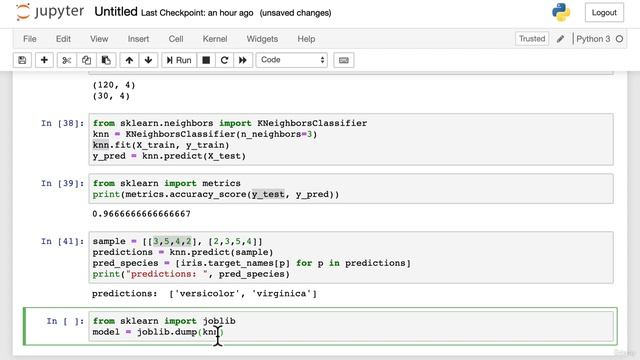Click the Logout button

[x=604, y=13]
